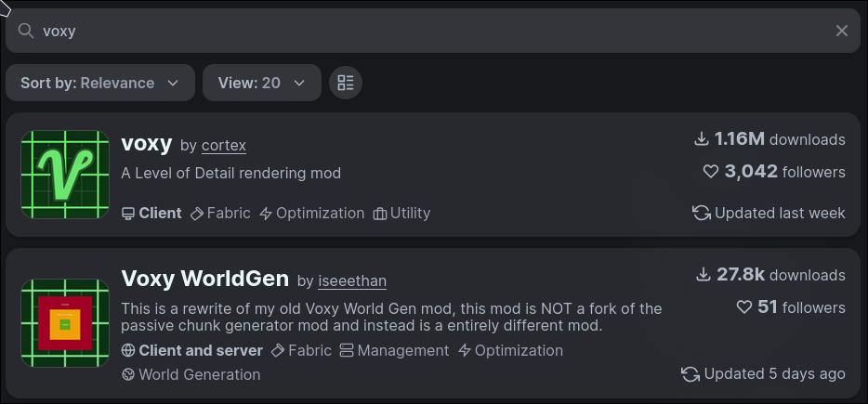The image size is (868, 404).
Task: Clear the voxy search query
Action: [x=842, y=31]
